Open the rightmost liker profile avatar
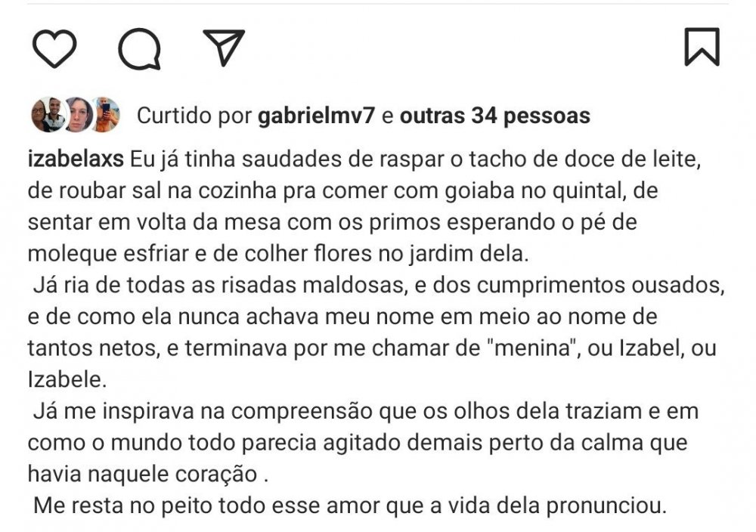This screenshot has width=756, height=532. click(104, 116)
